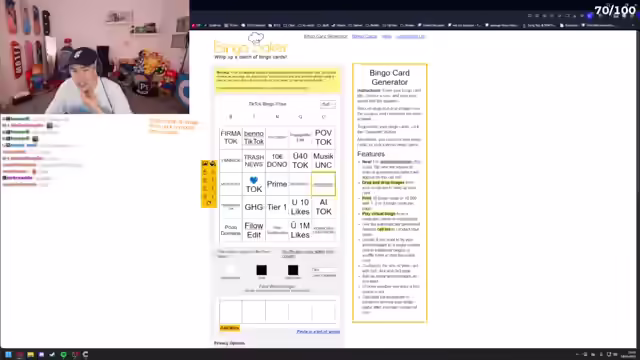Click the Privacy Options text
Viewport: 640px width, 360px height.
click(x=229, y=343)
